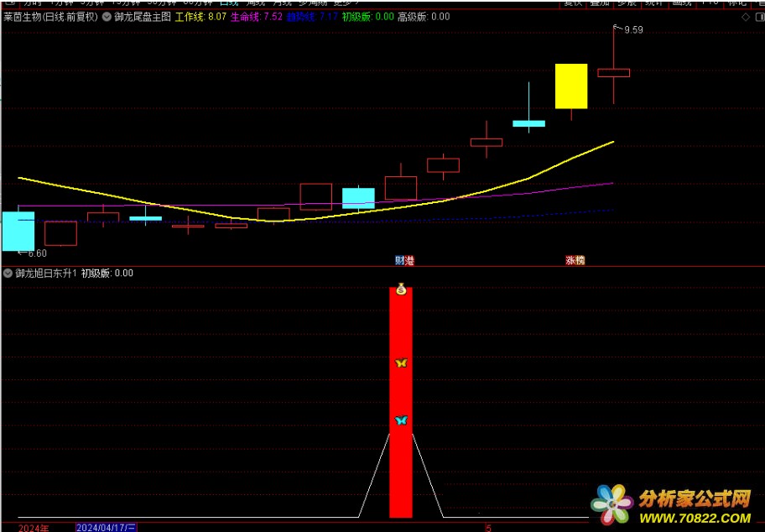The width and height of the screenshot is (765, 532).
Task: Click the 御龙旭日东升1 indicator name
Action: (46, 274)
